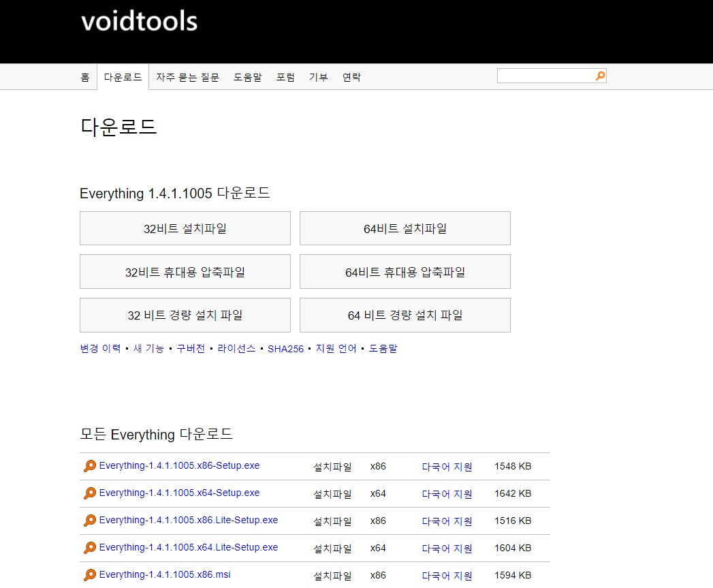Click the icon beside Everything-1.4.1.1005.x86-Setup.exe
713x588 pixels.
(90, 466)
